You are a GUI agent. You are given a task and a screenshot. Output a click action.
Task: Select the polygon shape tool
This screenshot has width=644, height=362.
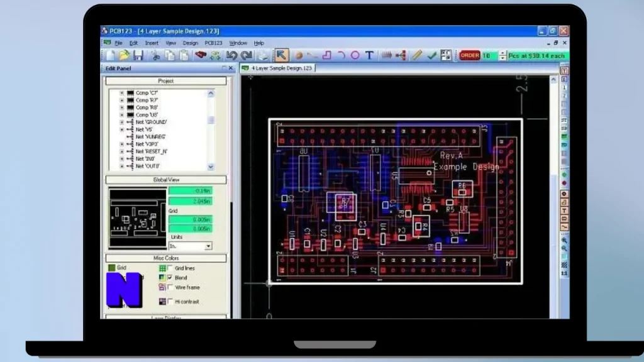(327, 55)
